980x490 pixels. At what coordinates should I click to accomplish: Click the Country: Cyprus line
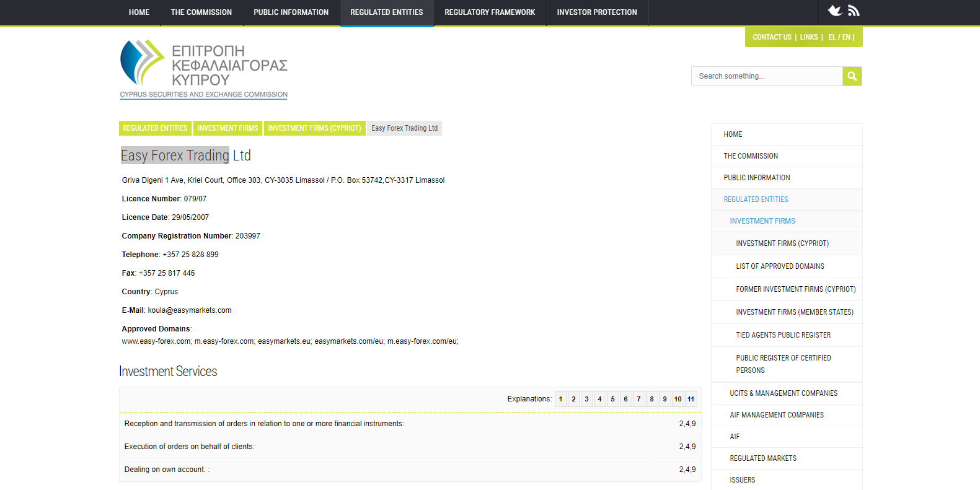pyautogui.click(x=150, y=292)
